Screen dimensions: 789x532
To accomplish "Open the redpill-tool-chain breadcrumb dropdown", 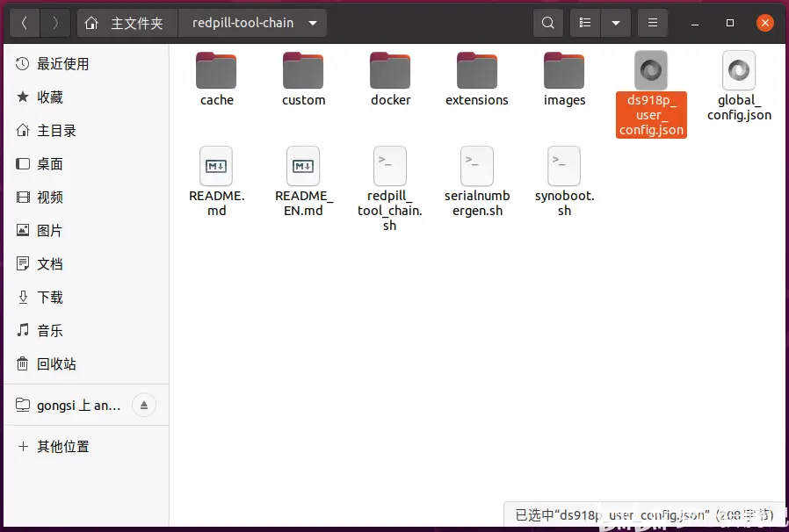I will point(313,23).
